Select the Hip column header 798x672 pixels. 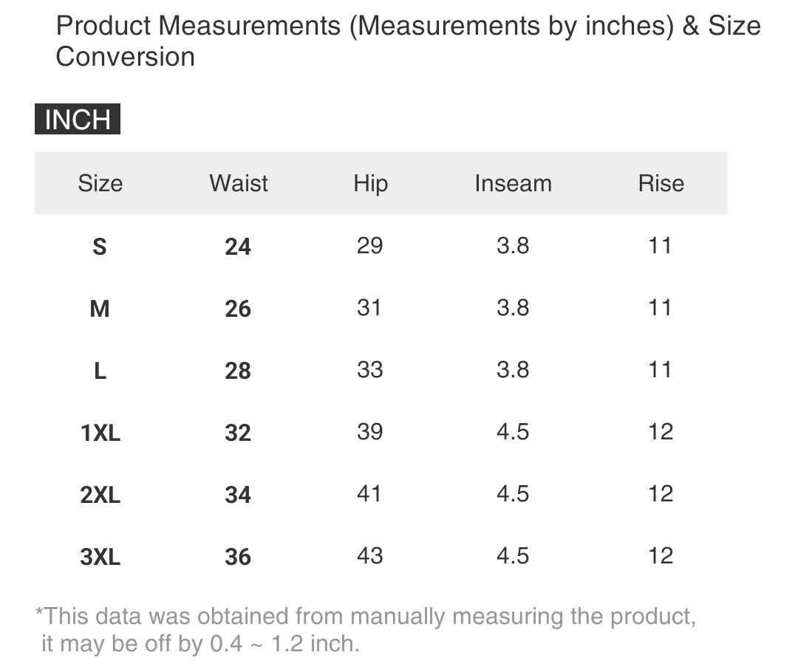coord(370,183)
